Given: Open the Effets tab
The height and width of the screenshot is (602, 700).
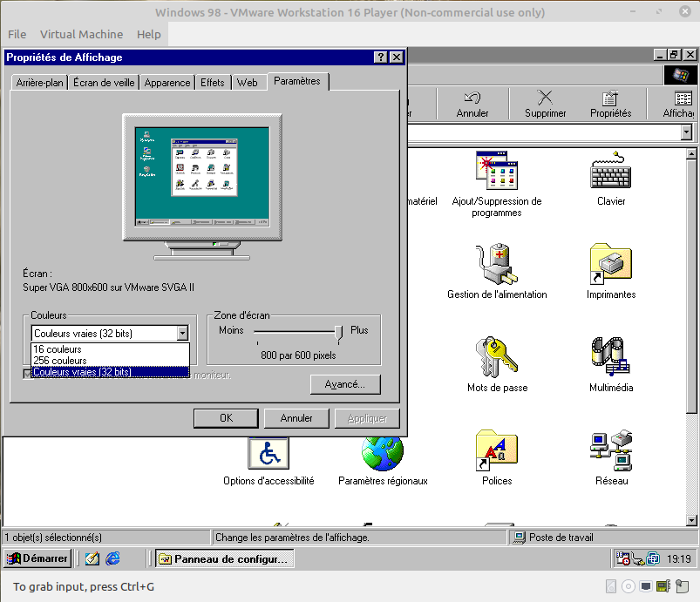Looking at the screenshot, I should (213, 83).
